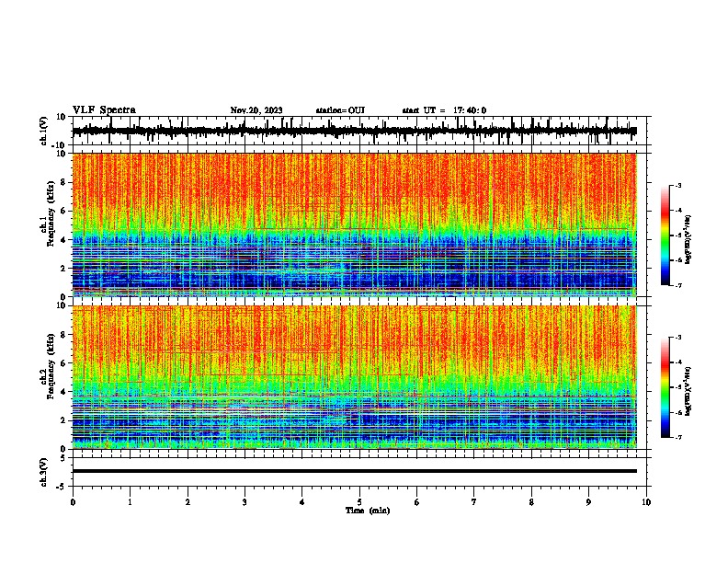Click time axis tick label "5"
Viewport: 728px width, 563px height.
[359, 502]
